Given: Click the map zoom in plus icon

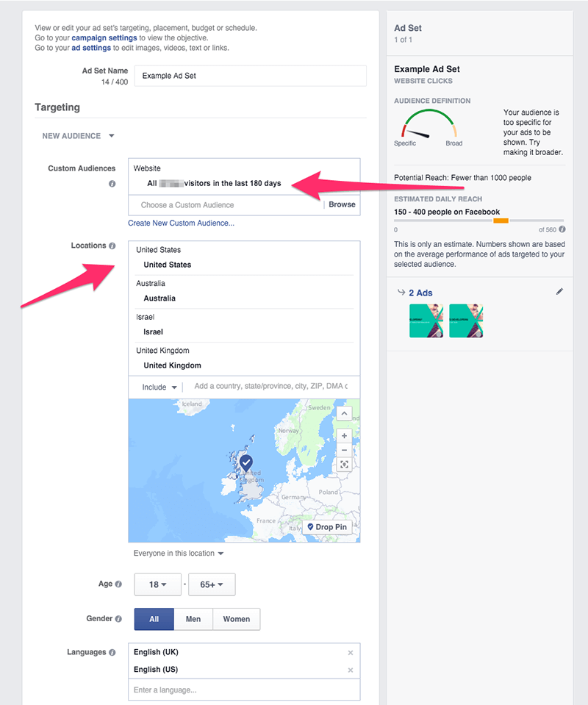Looking at the screenshot, I should [x=344, y=436].
